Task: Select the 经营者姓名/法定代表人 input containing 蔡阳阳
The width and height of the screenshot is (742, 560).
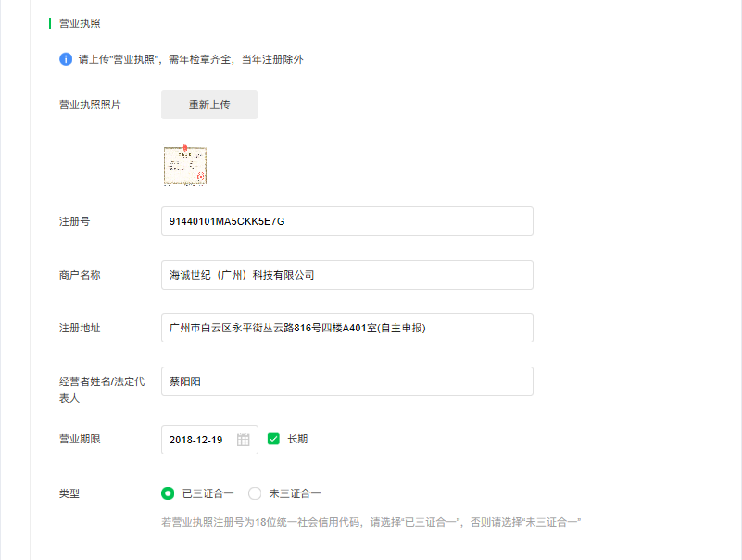Action: point(347,381)
